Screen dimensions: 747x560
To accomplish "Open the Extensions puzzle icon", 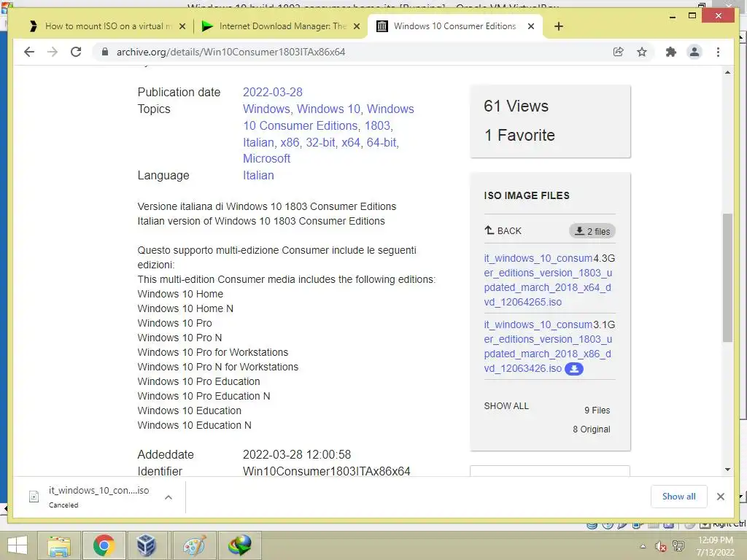I will click(671, 52).
